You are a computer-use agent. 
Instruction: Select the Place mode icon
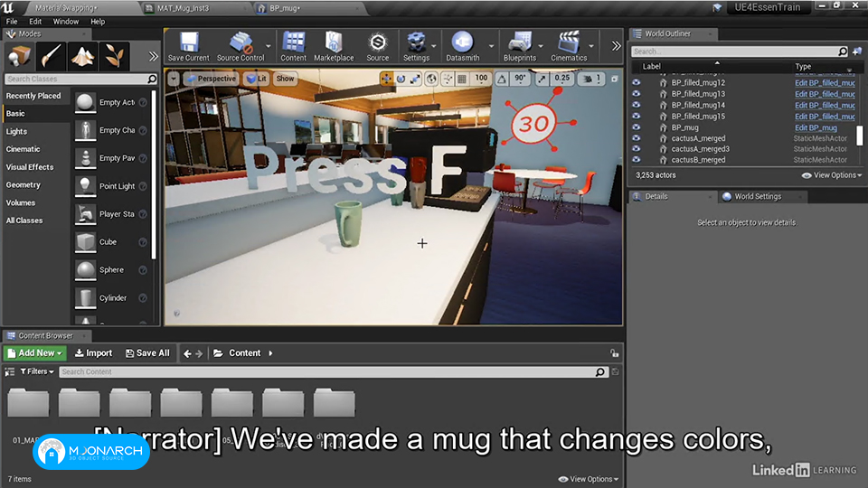tap(19, 56)
